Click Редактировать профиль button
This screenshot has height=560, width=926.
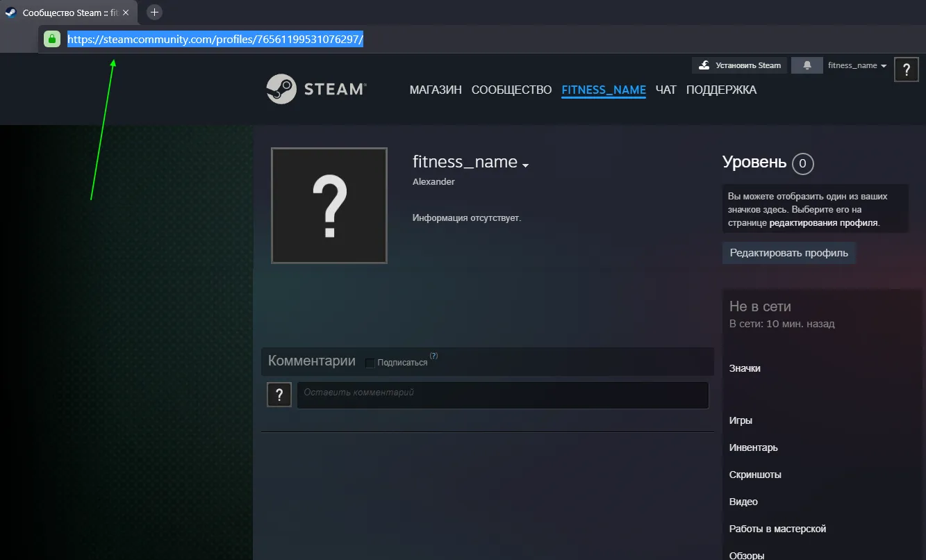(788, 253)
